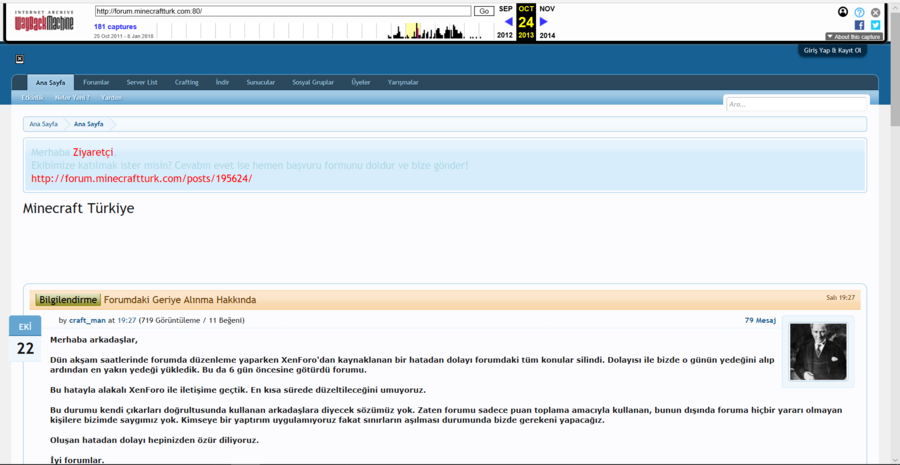Open Etkinlik sub-navigation link
The image size is (900, 465).
point(33,98)
